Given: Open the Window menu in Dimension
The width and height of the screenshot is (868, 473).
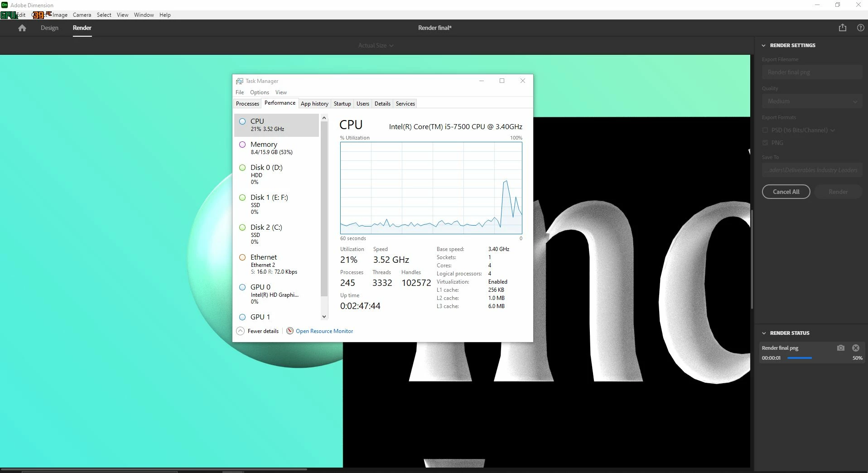Looking at the screenshot, I should pos(144,15).
